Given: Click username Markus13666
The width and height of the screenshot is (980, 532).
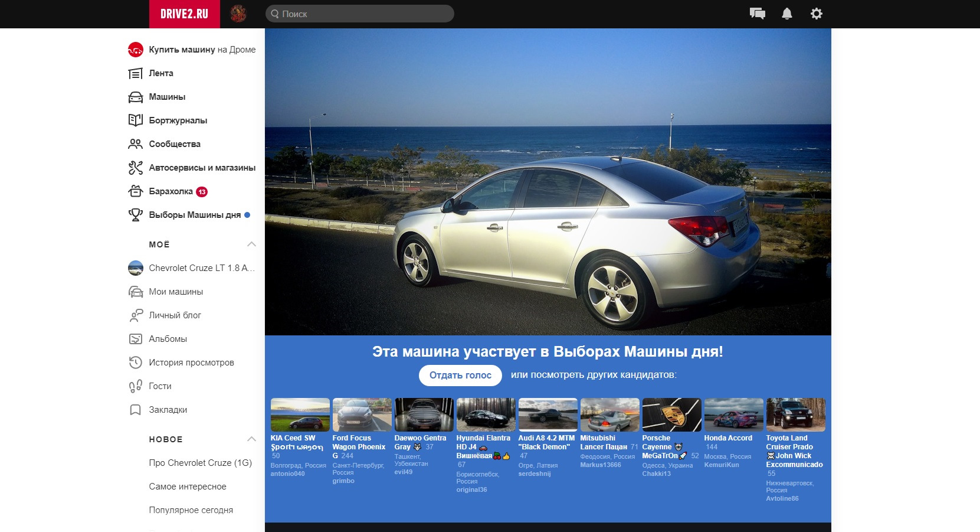Looking at the screenshot, I should point(601,465).
